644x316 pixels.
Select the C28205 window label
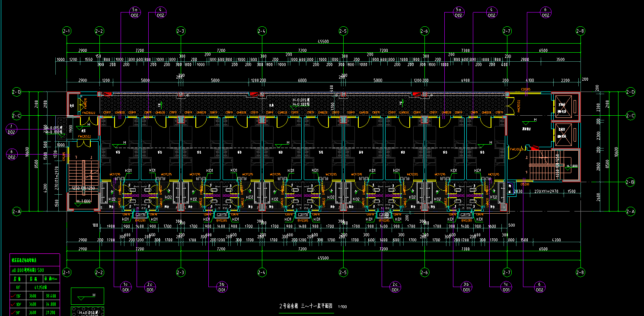(526, 90)
